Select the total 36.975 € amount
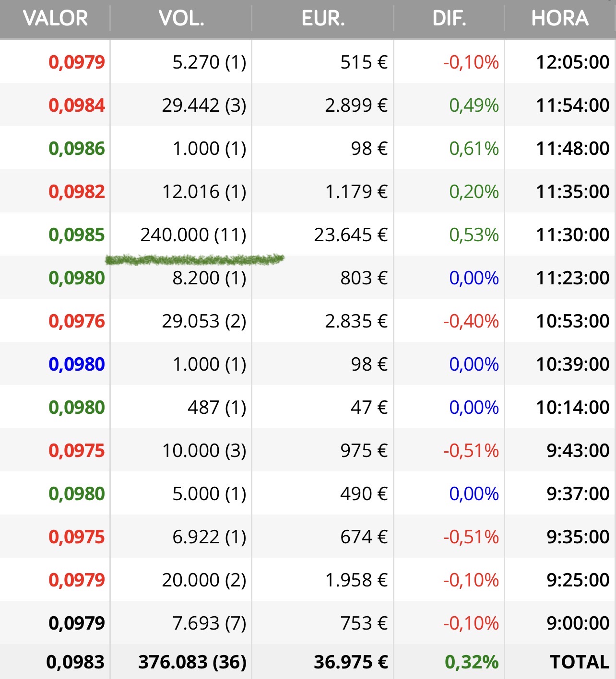616x679 pixels. (x=351, y=662)
